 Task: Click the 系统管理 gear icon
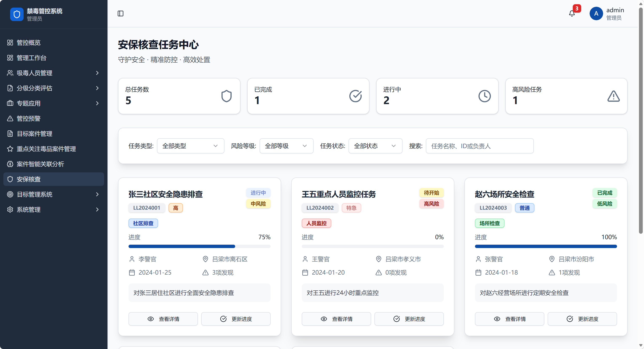10,209
